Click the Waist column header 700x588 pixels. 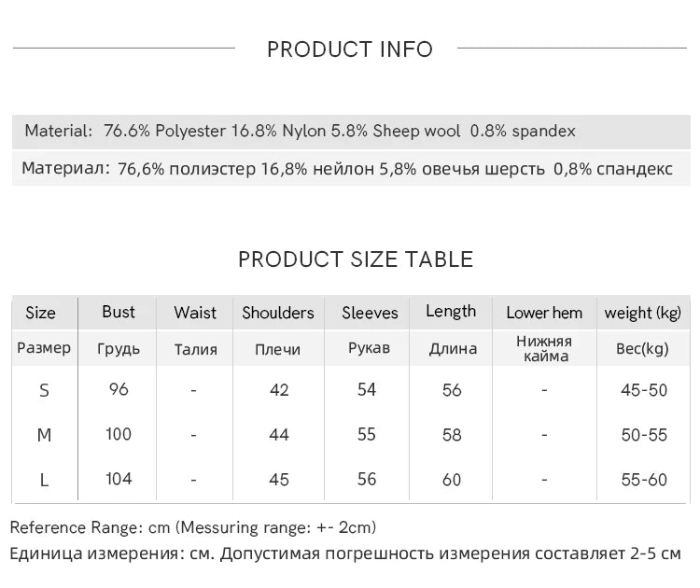[195, 313]
